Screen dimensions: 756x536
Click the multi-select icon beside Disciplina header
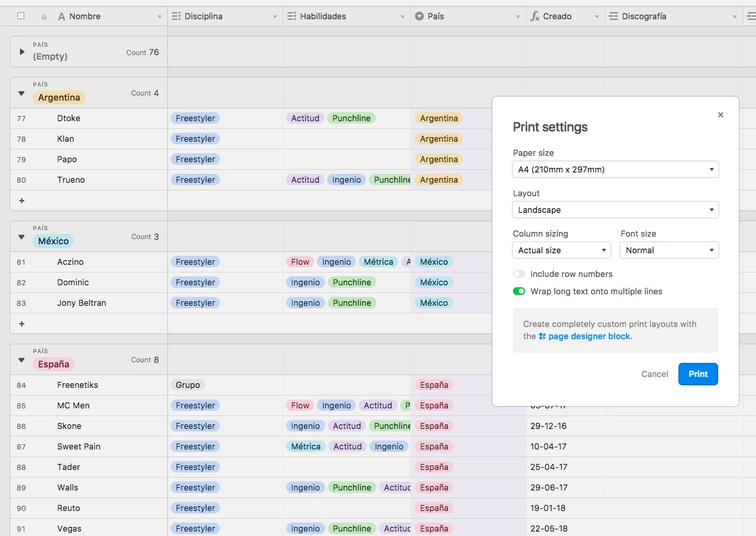176,17
